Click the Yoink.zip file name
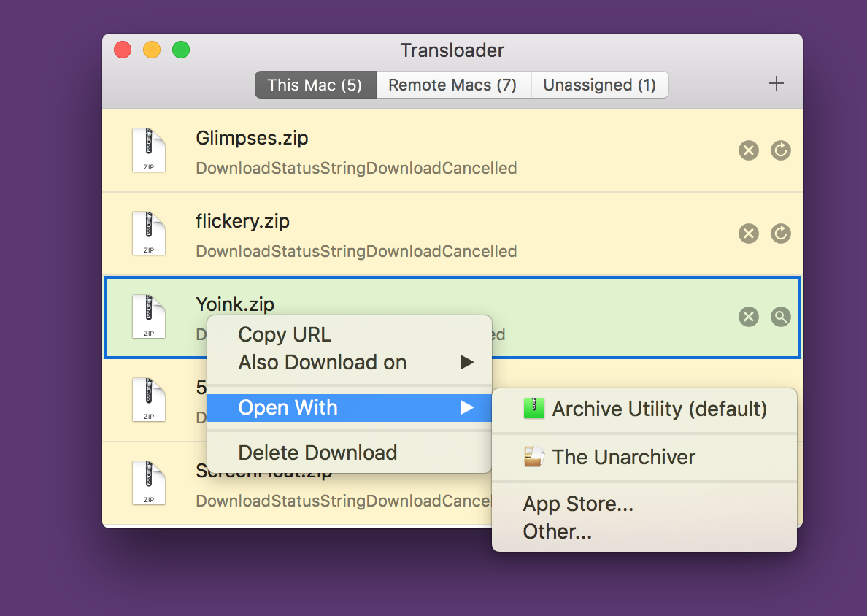The width and height of the screenshot is (867, 616). [235, 304]
